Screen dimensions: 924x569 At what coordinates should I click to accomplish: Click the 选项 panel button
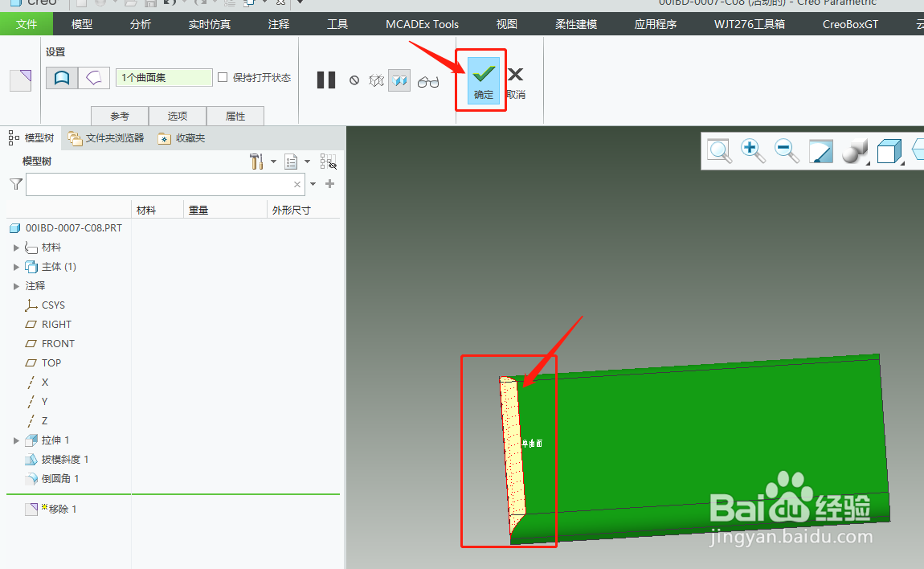tap(178, 116)
